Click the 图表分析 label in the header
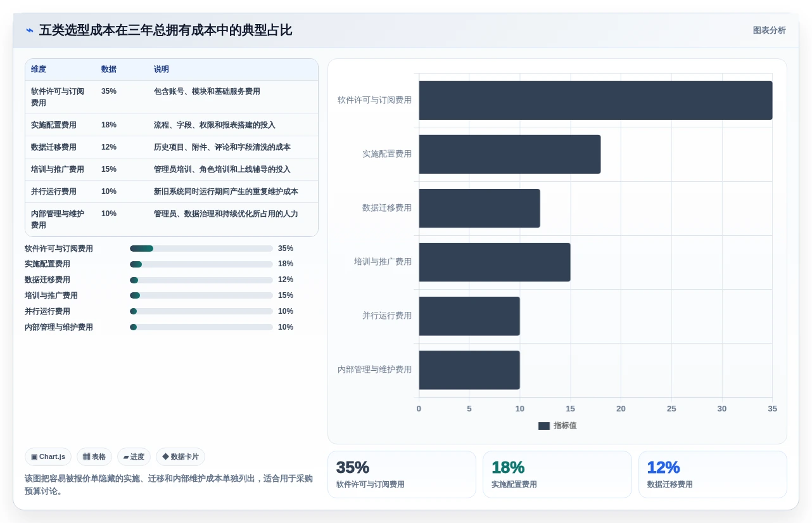The image size is (812, 523). (x=769, y=30)
